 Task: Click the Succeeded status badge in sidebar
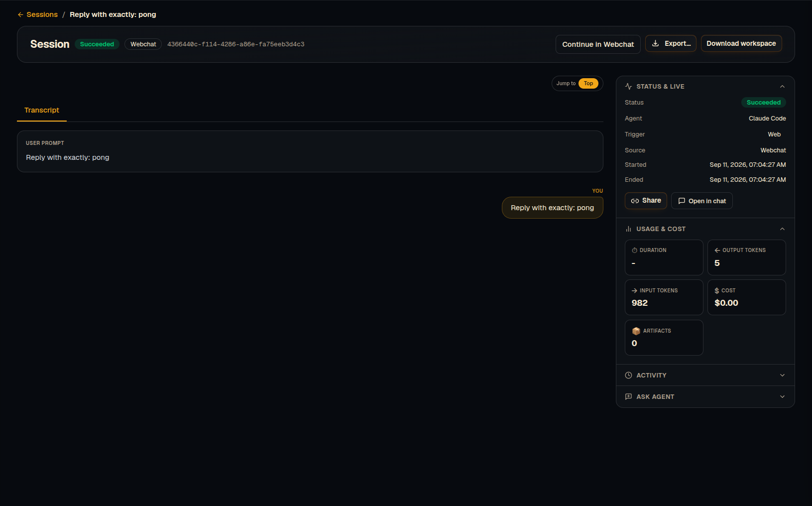764,103
